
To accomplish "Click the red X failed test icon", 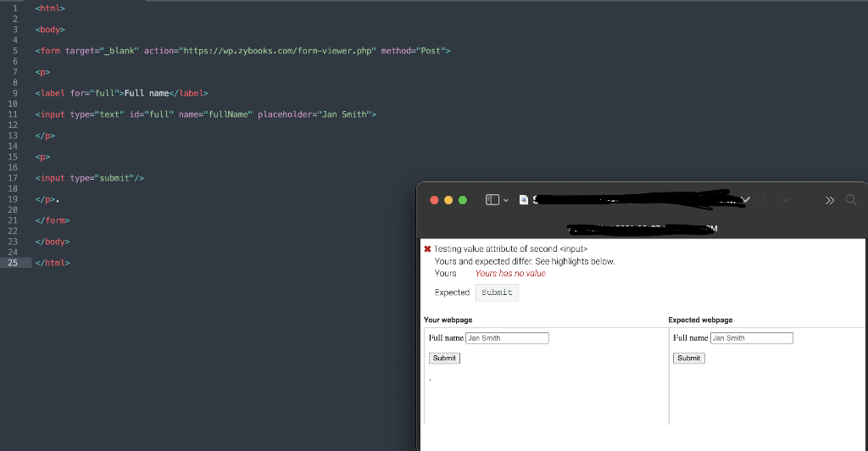I will [x=427, y=249].
